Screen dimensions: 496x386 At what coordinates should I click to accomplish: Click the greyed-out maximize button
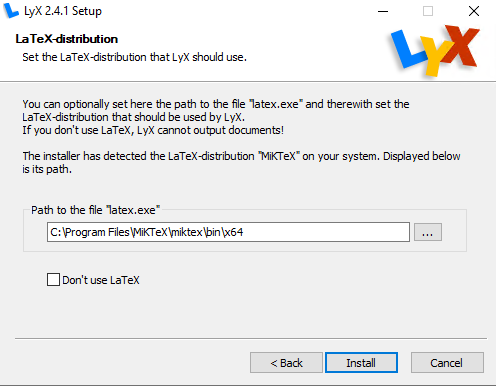point(428,11)
